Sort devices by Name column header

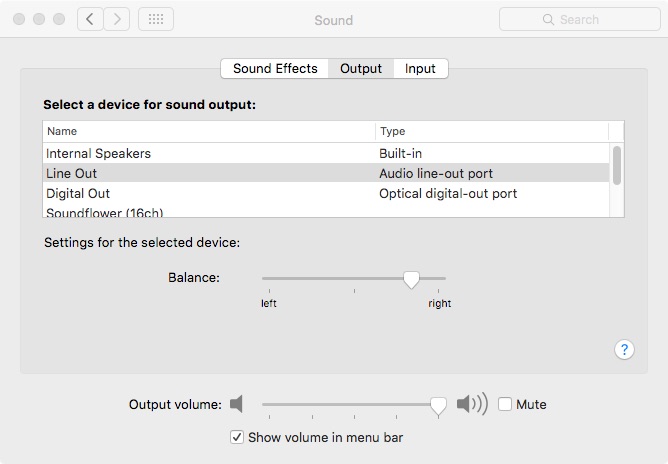point(62,131)
